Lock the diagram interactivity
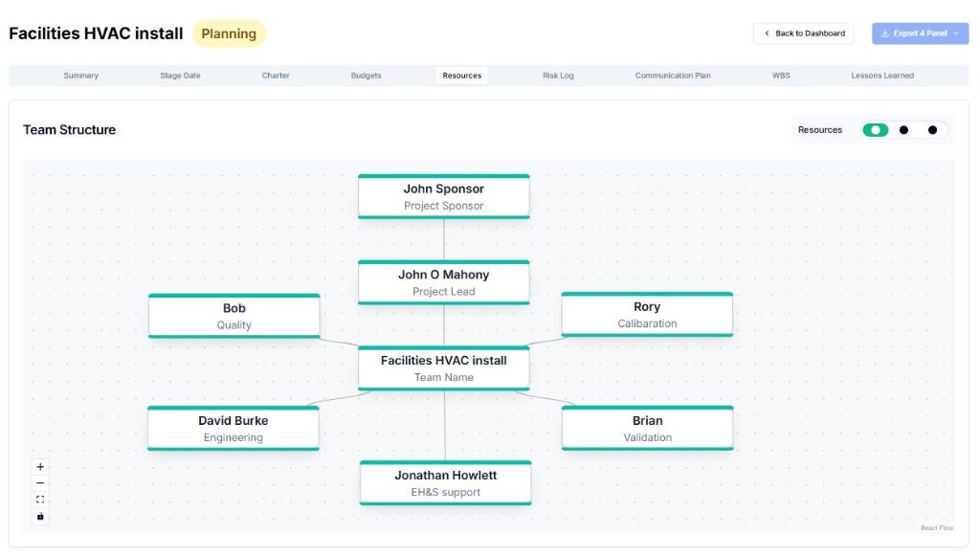The width and height of the screenshot is (980, 556). [x=39, y=516]
